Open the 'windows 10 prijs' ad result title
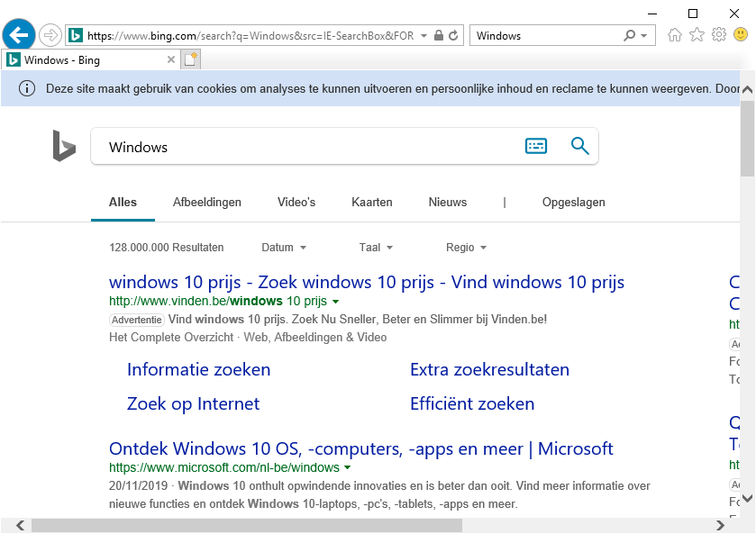Image resolution: width=756 pixels, height=534 pixels. [x=367, y=282]
